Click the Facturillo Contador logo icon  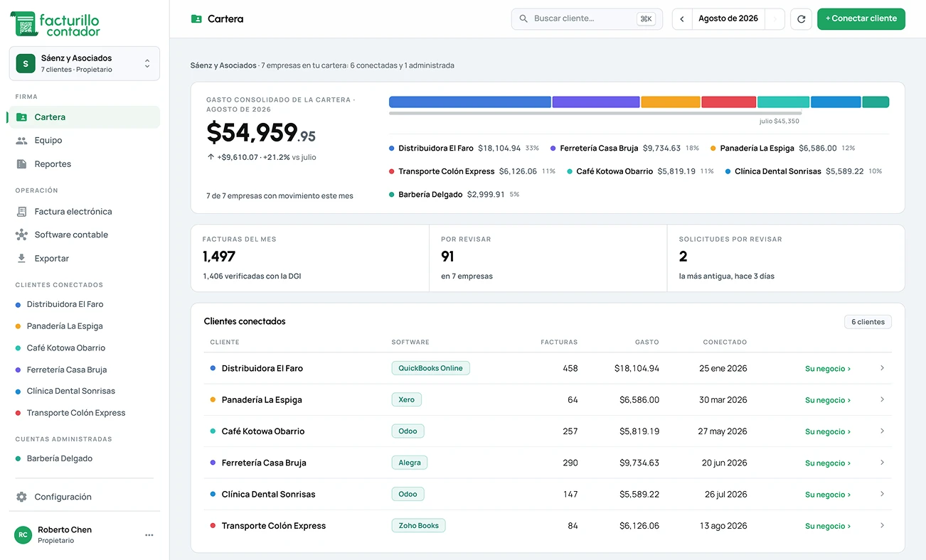pos(26,23)
